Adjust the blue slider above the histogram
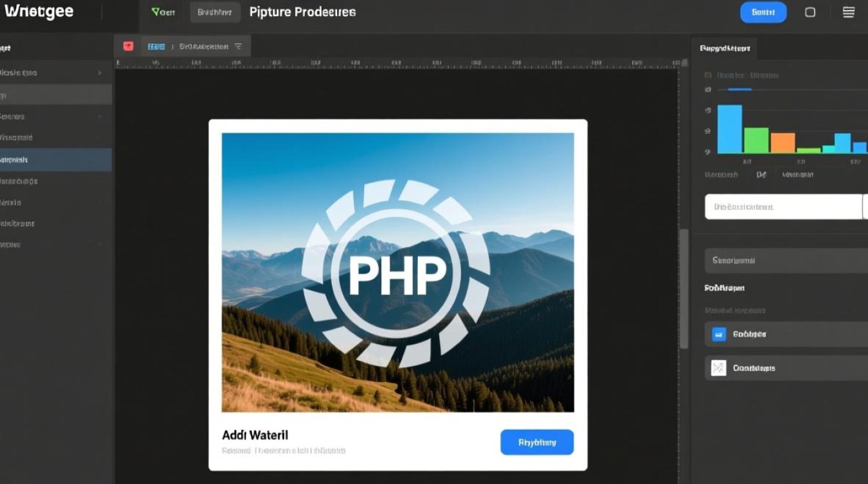This screenshot has height=484, width=868. coord(741,90)
